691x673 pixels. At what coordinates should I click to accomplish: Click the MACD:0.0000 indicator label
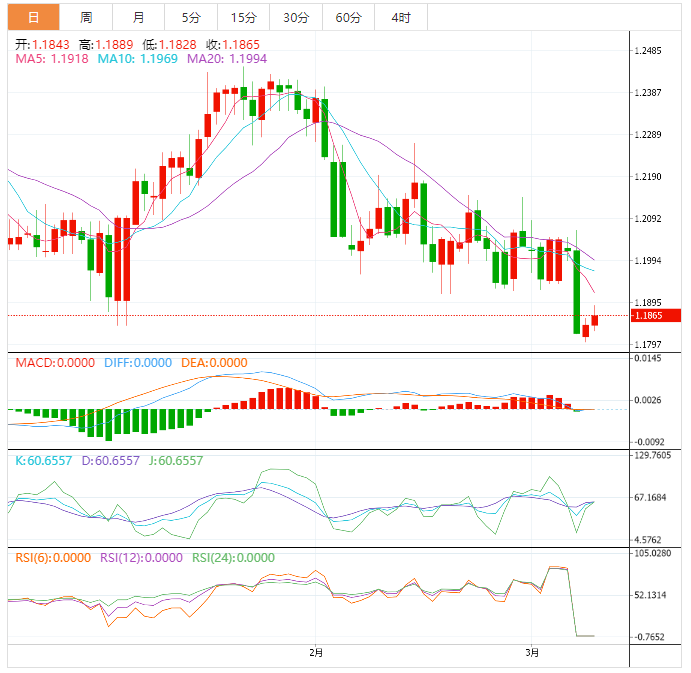coord(55,363)
